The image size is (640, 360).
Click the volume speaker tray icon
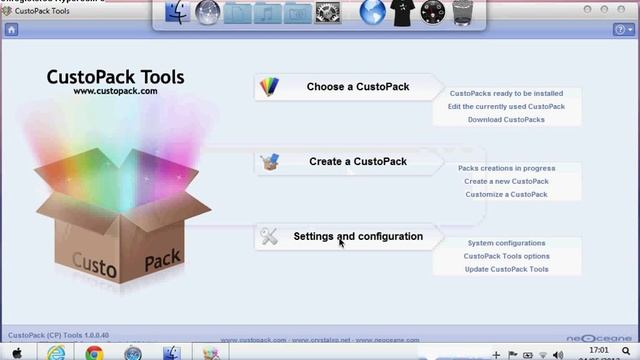click(x=558, y=355)
